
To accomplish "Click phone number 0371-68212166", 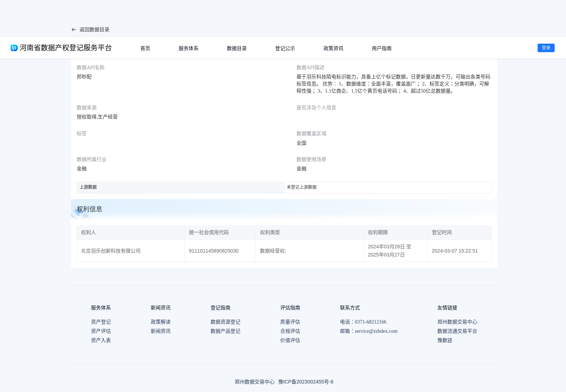I will pos(371,322).
